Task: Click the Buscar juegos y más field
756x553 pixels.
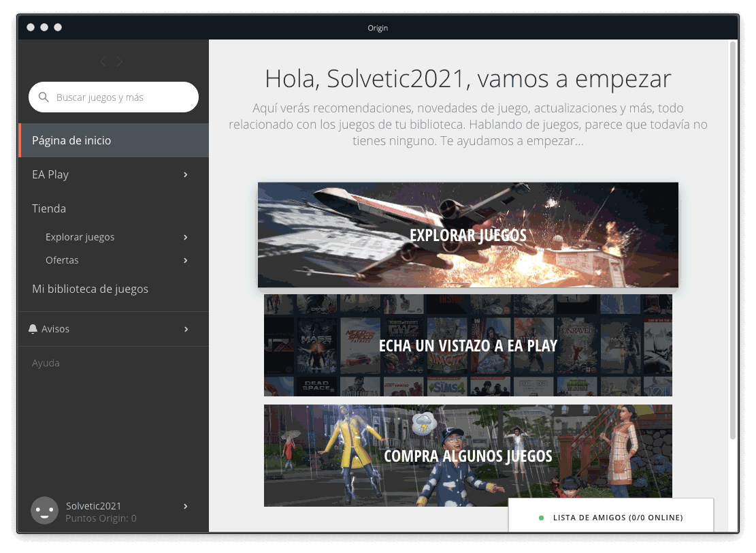Action: pyautogui.click(x=114, y=97)
